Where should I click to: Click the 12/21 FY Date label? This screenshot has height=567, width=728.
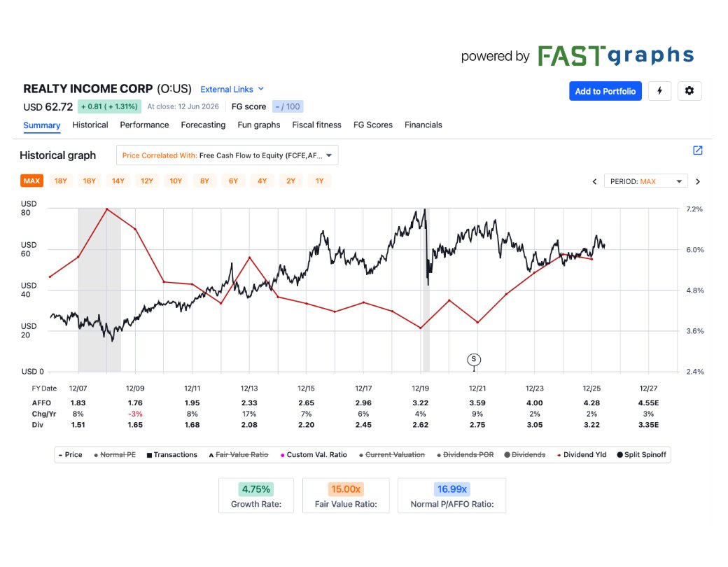(477, 388)
